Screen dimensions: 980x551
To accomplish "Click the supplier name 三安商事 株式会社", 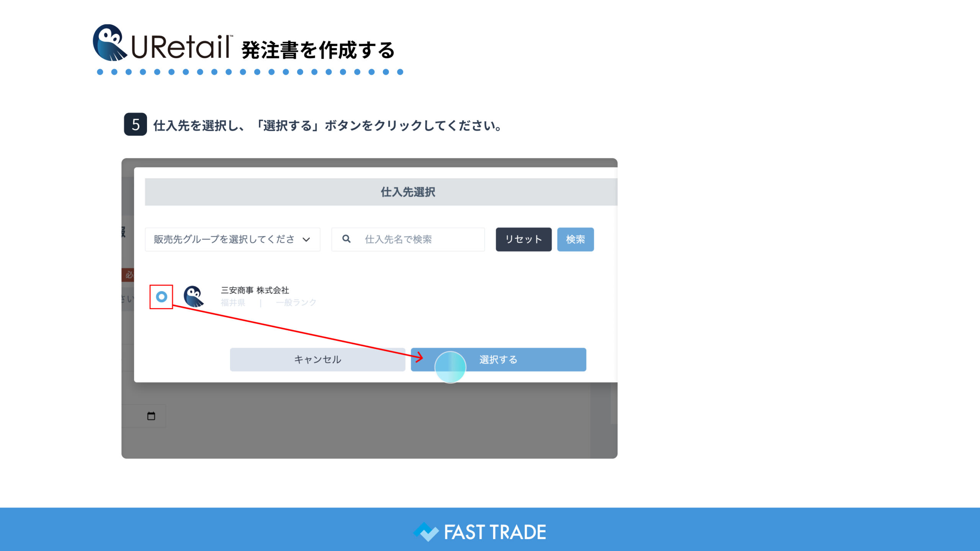I will 255,290.
